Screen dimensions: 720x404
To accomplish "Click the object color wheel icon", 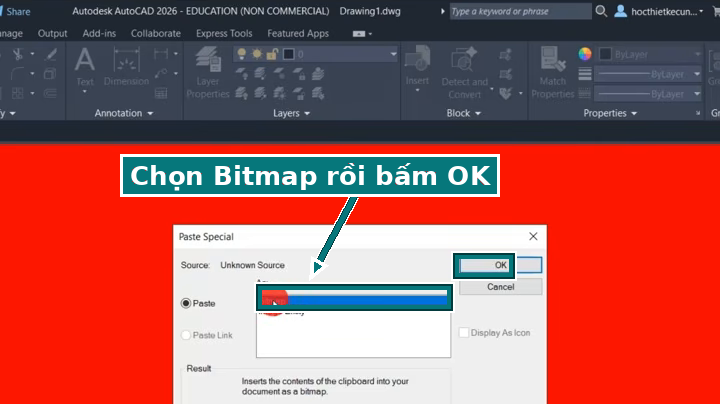I will click(585, 54).
